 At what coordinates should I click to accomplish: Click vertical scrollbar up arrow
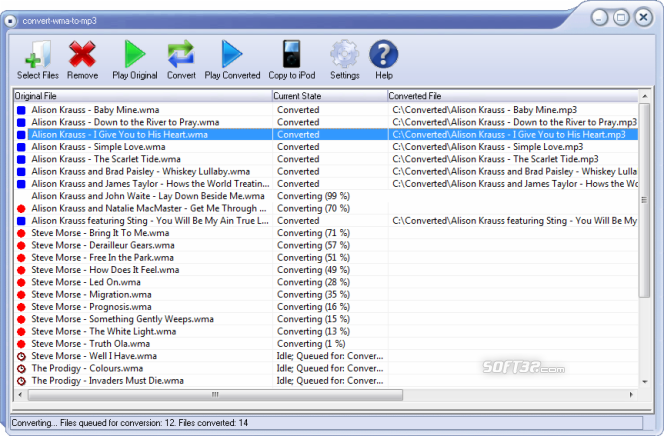(x=645, y=97)
